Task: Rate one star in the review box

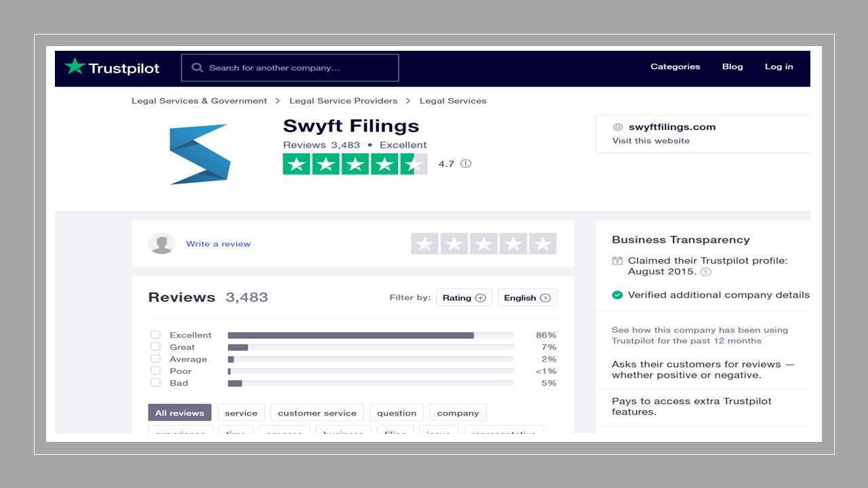Action: pos(425,244)
